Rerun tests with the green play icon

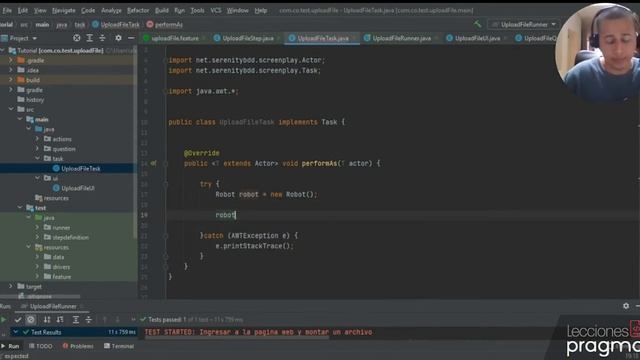tap(4, 320)
